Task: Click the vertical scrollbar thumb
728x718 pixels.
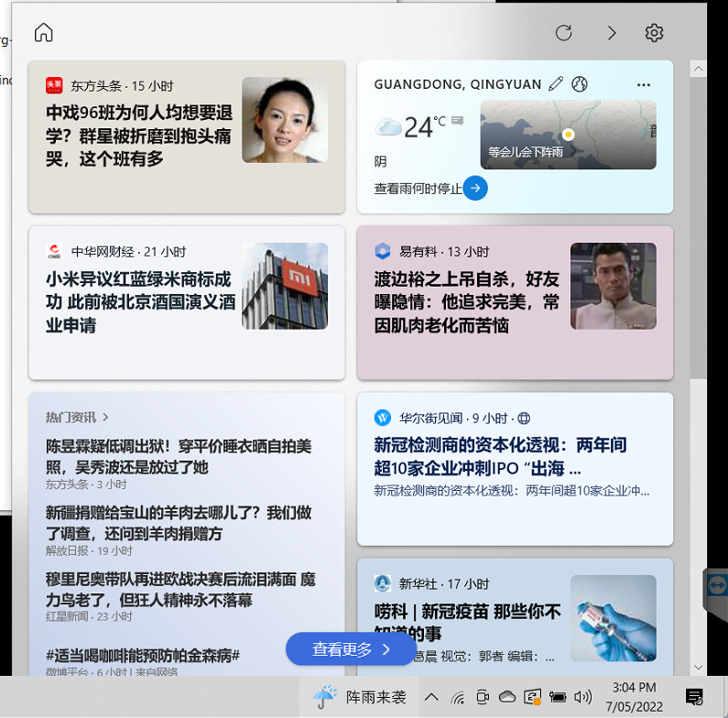Action: [x=699, y=227]
